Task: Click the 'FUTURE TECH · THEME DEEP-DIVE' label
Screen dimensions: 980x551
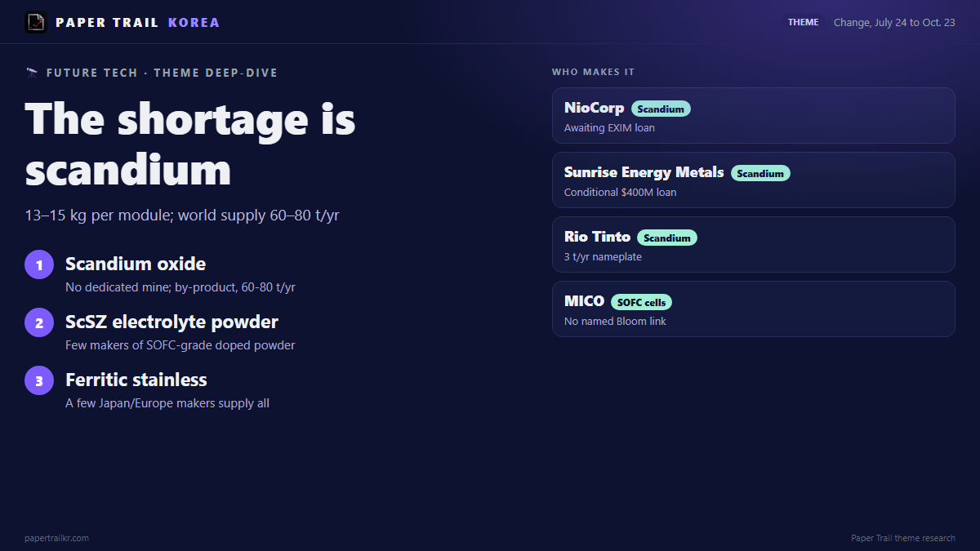Action: tap(162, 73)
